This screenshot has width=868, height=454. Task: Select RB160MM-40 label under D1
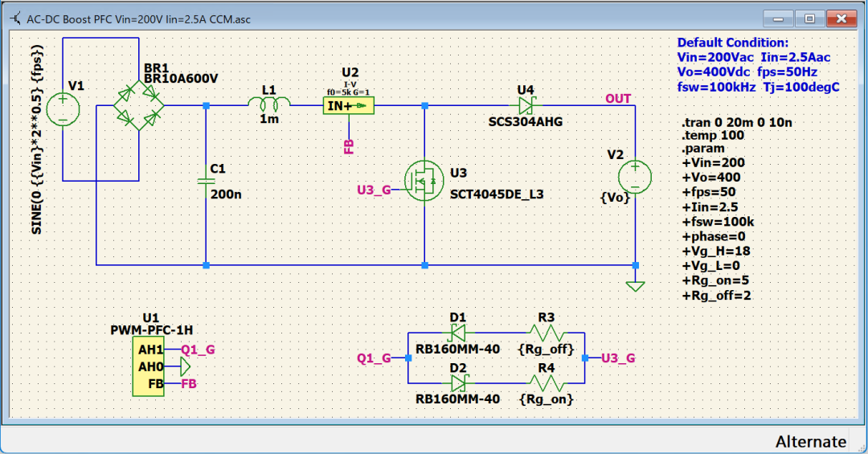point(458,350)
